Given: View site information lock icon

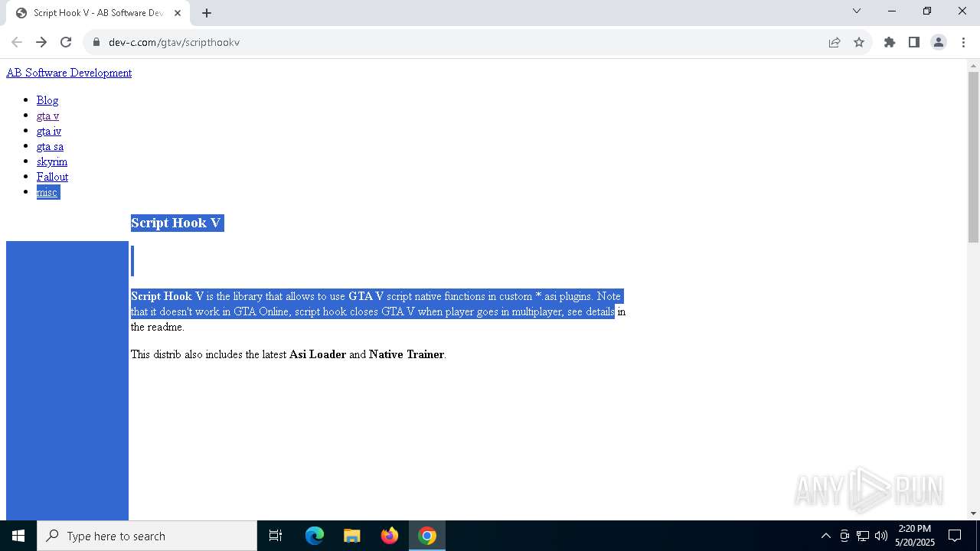Looking at the screenshot, I should point(96,42).
